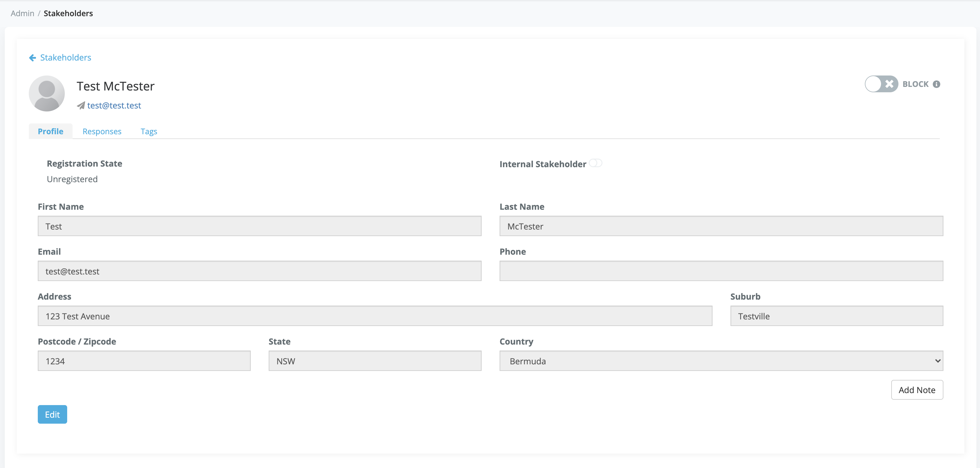Toggle the BLOCK switch
This screenshot has width=980, height=468.
click(x=881, y=84)
